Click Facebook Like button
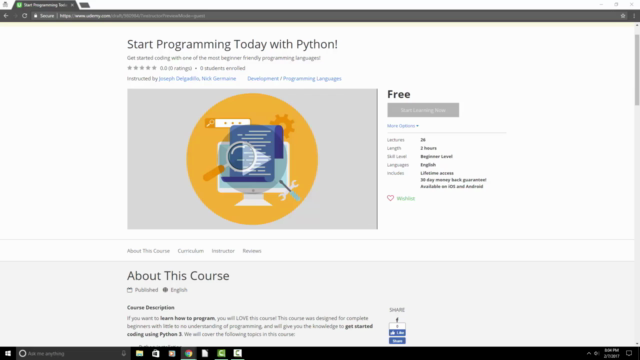Image resolution: width=640 pixels, height=360 pixels. 397,333
